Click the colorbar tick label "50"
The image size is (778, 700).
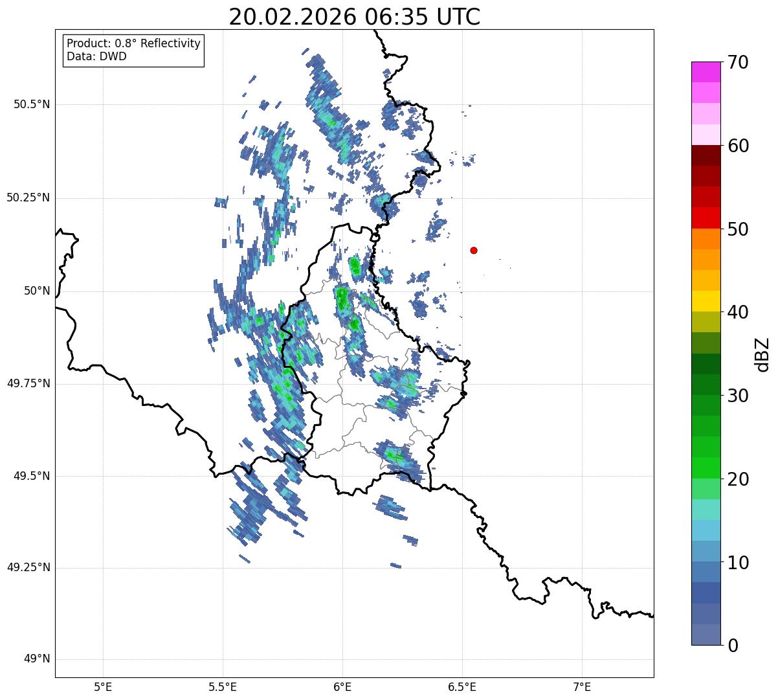coord(738,229)
